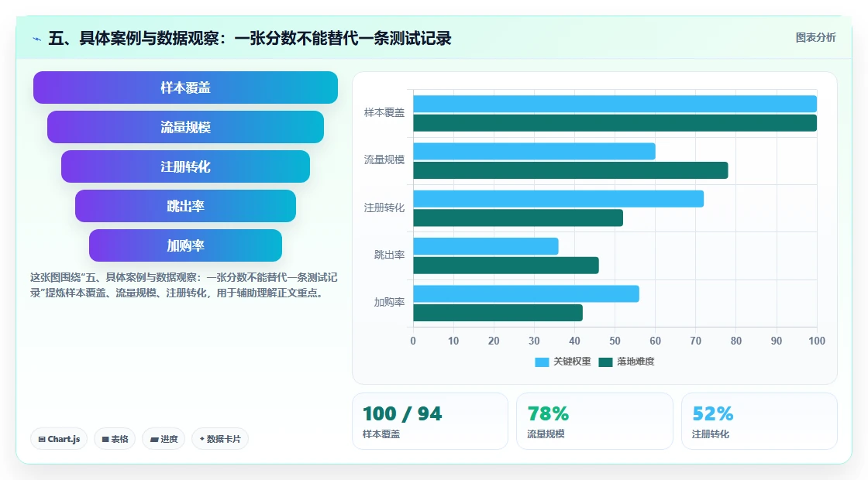Click the 加购率 y-axis label in the chart
Image resolution: width=868 pixels, height=480 pixels.
point(389,303)
